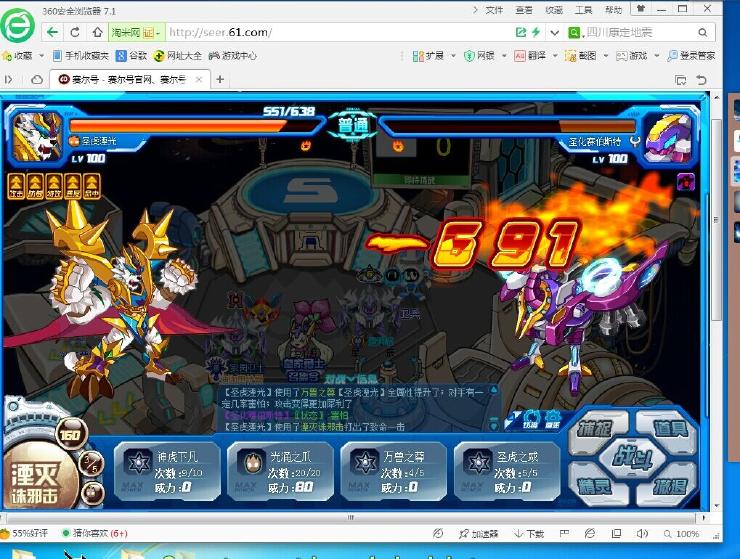Expand the 收藏 dropdown arrow

click(42, 56)
